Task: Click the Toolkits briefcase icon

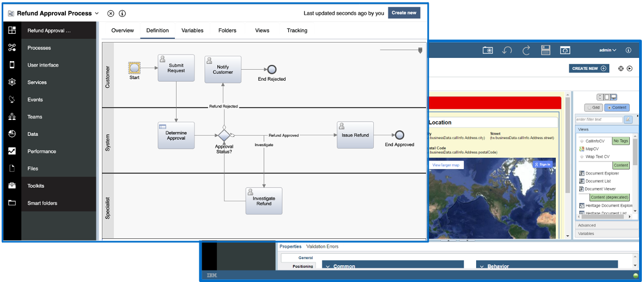Action: point(12,186)
